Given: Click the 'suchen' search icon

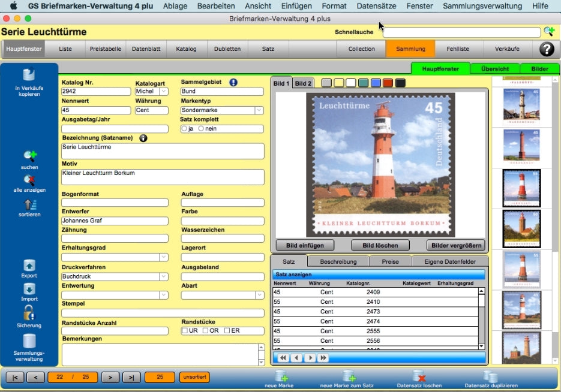Looking at the screenshot, I should (x=29, y=156).
